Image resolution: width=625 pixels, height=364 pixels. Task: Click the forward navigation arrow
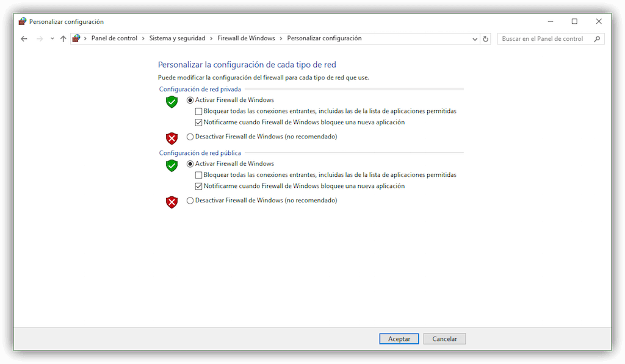pos(40,38)
